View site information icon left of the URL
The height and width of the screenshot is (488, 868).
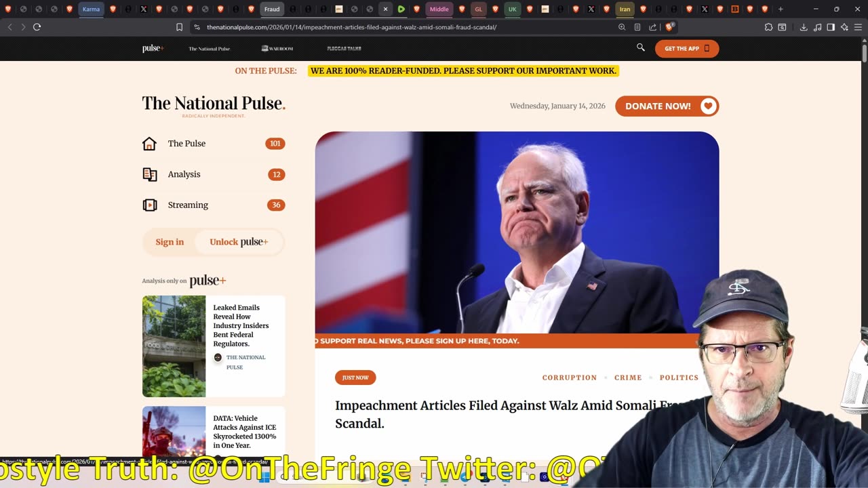197,27
